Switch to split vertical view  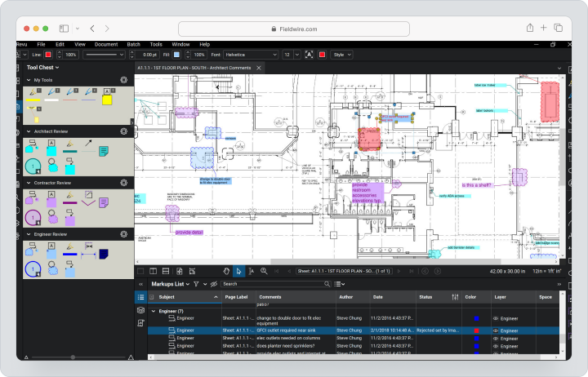pos(153,271)
